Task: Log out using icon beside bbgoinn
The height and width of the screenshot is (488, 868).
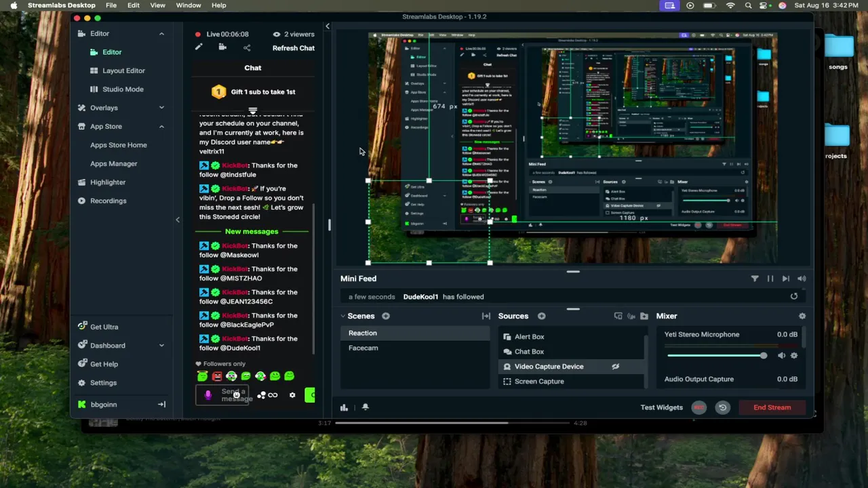Action: point(161,405)
